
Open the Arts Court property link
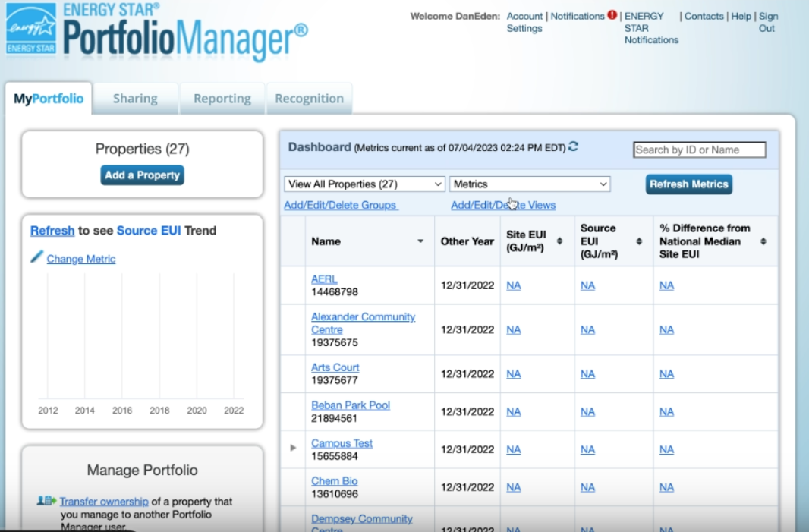click(x=335, y=367)
